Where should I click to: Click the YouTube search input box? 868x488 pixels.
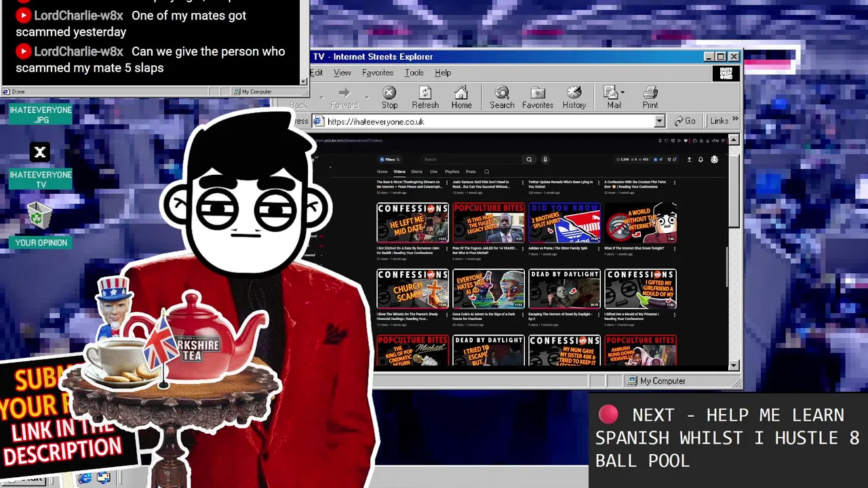pyautogui.click(x=472, y=159)
